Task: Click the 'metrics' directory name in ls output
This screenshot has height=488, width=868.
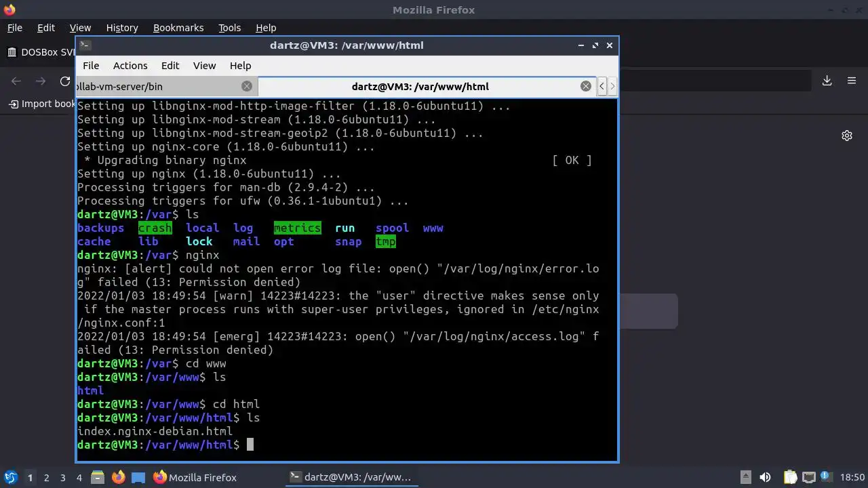Action: pyautogui.click(x=297, y=228)
